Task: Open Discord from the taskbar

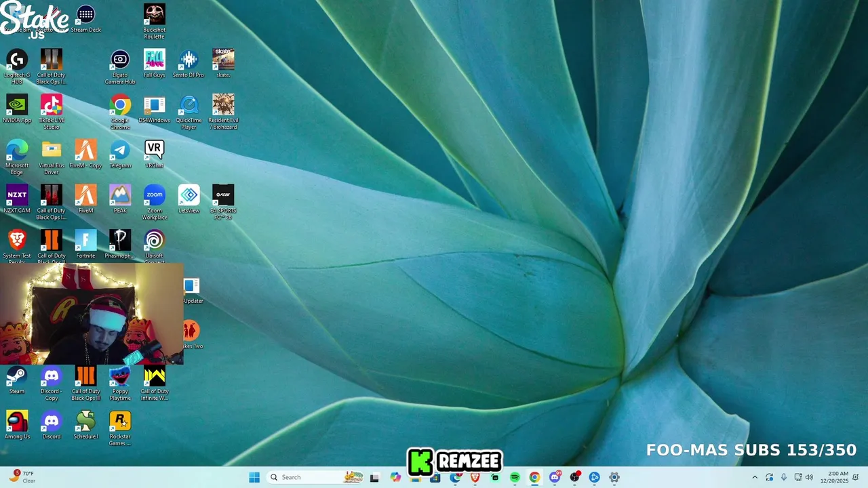Action: (555, 477)
